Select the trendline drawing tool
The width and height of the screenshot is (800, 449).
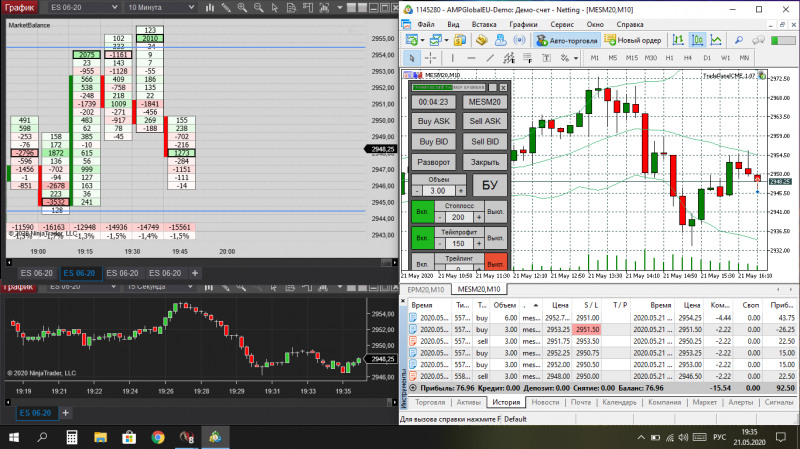click(x=490, y=58)
